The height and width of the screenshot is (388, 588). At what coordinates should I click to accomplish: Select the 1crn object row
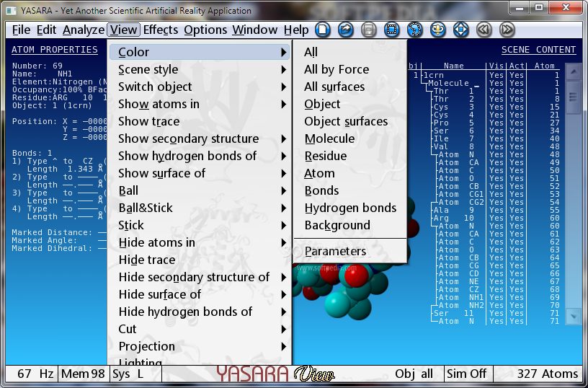486,75
